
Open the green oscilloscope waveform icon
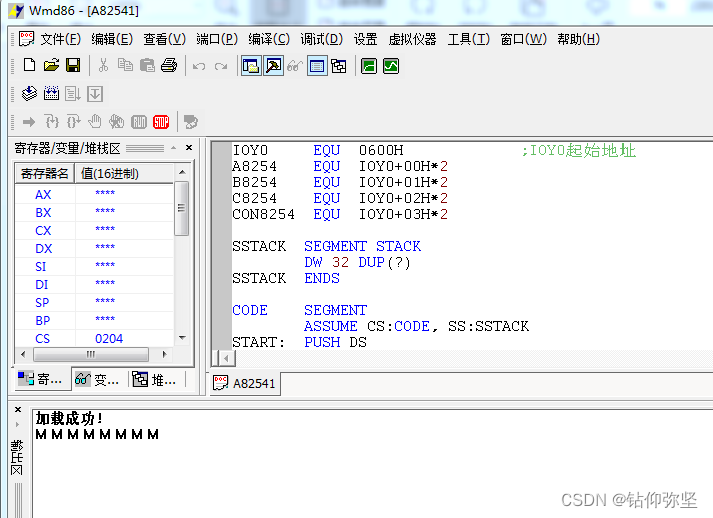tap(391, 66)
